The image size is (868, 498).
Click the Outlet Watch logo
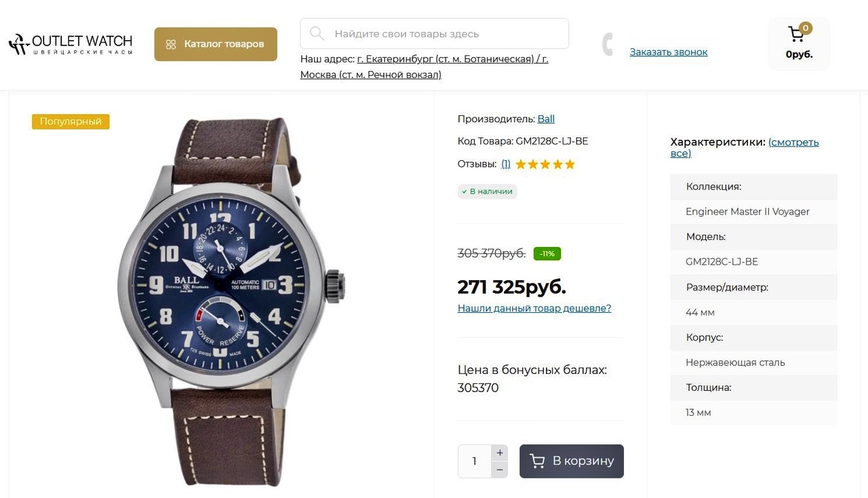coord(71,44)
